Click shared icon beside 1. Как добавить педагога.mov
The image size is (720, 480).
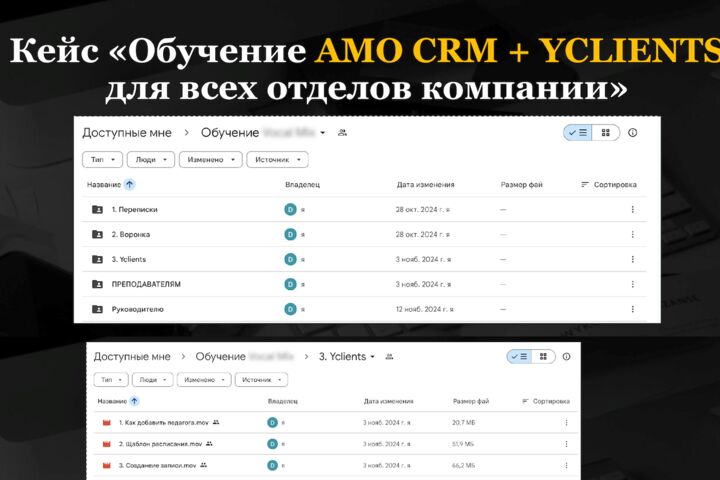[x=216, y=422]
